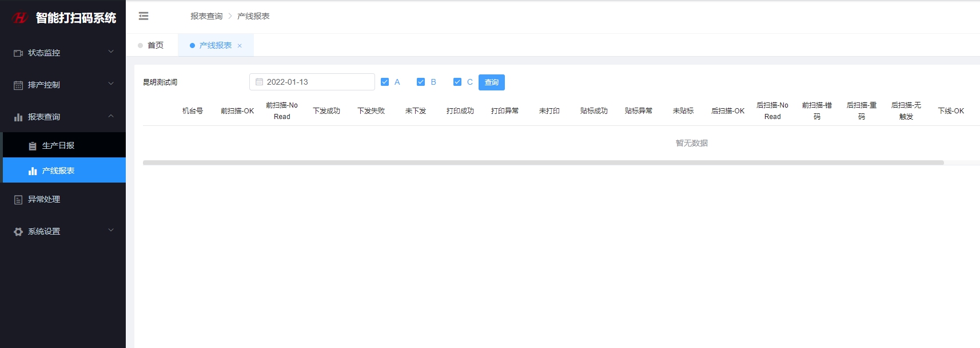Click the 系统设置 gear icon
The height and width of the screenshot is (348, 980).
click(x=18, y=232)
